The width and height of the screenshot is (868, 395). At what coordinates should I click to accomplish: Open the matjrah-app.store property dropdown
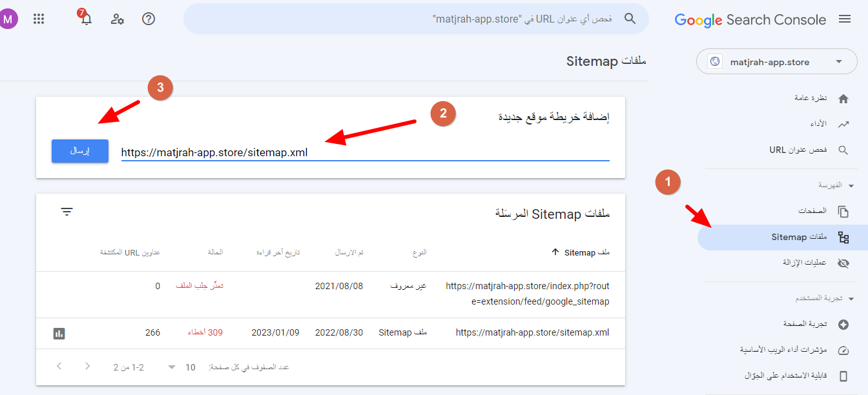click(776, 62)
